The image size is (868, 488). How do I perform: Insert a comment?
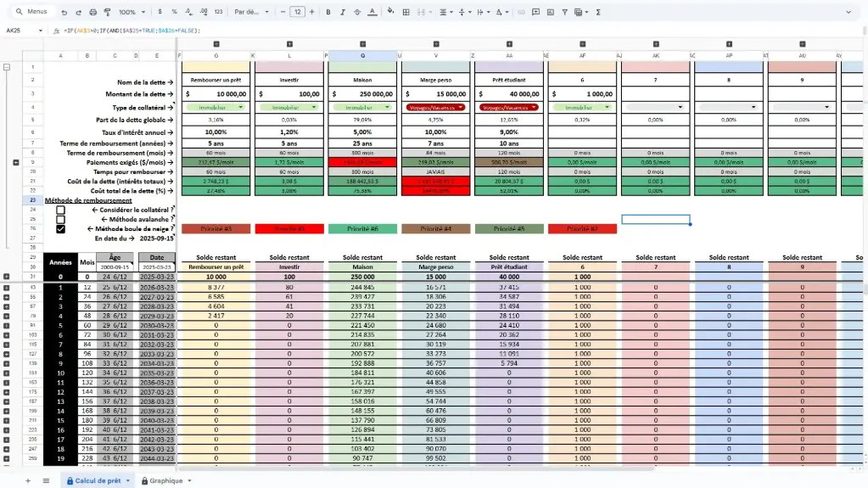tap(536, 12)
